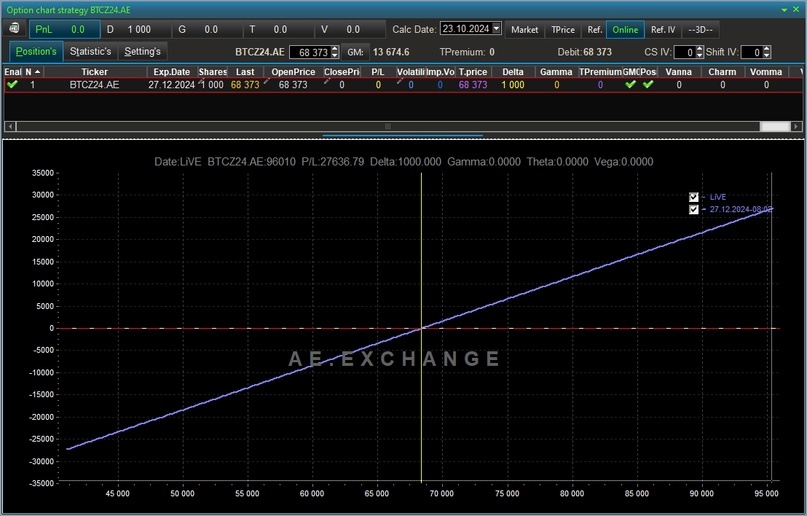The image size is (807, 516).
Task: Click the pencil edit icon before ClosePrice value
Action: click(x=327, y=81)
